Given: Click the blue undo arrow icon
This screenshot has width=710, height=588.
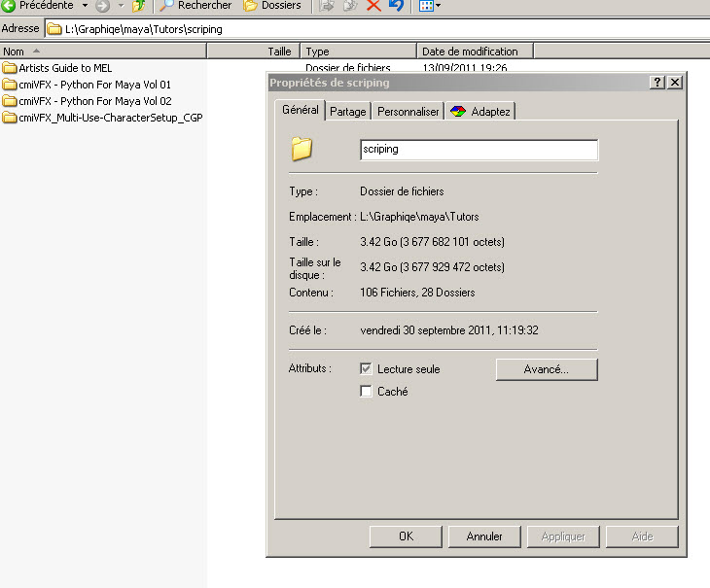Looking at the screenshot, I should 396,6.
